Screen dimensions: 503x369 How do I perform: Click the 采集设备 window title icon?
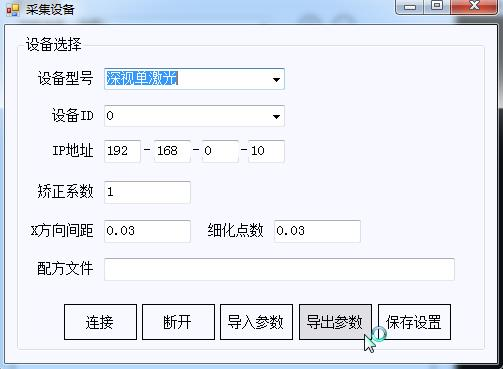(13, 9)
